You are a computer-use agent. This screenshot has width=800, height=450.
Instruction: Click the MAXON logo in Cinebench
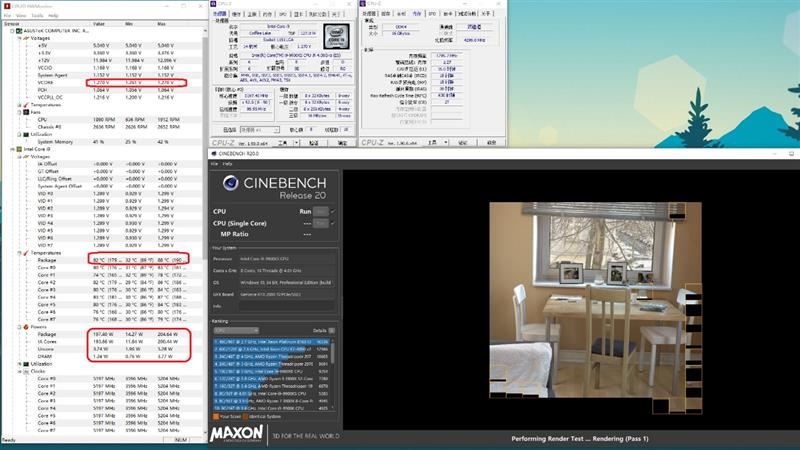[236, 434]
